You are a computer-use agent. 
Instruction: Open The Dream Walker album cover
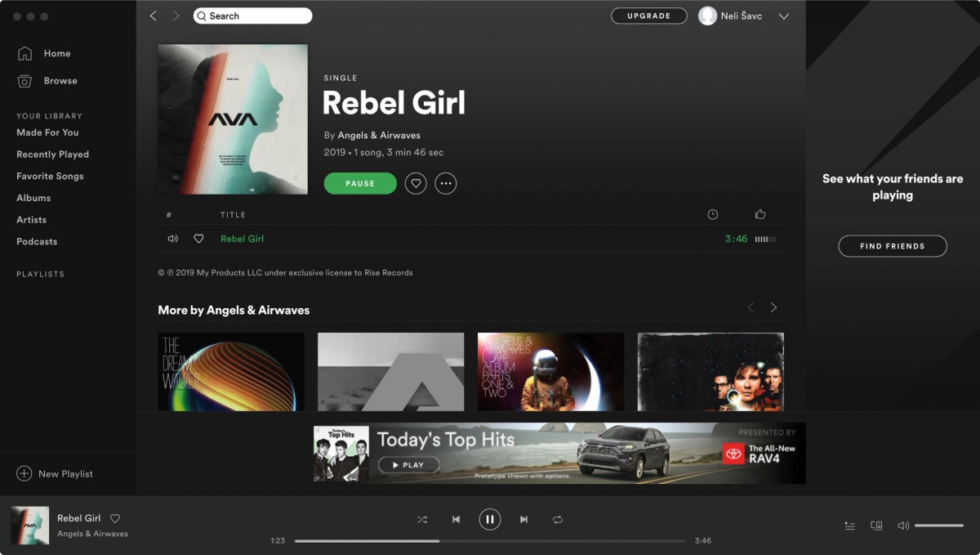(x=231, y=372)
